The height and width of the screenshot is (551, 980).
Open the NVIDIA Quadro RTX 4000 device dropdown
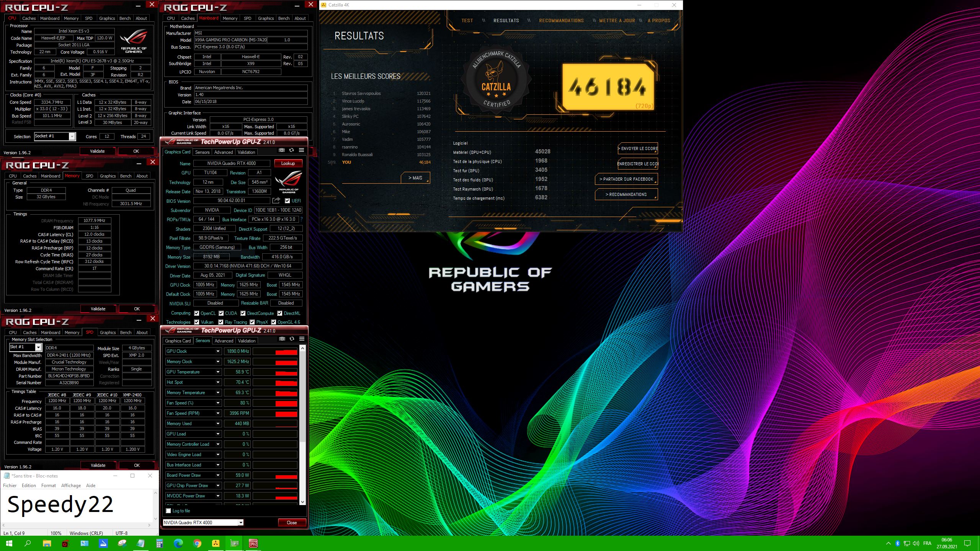coord(203,522)
